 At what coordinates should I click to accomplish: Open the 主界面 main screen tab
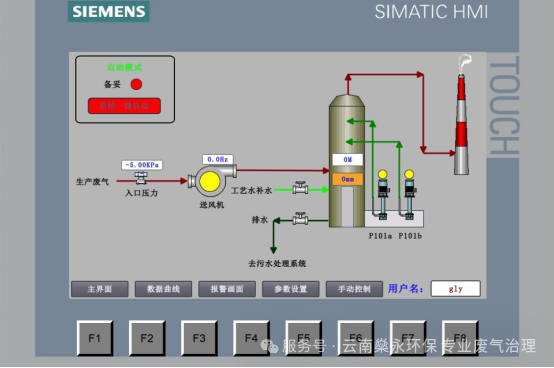[x=100, y=289]
